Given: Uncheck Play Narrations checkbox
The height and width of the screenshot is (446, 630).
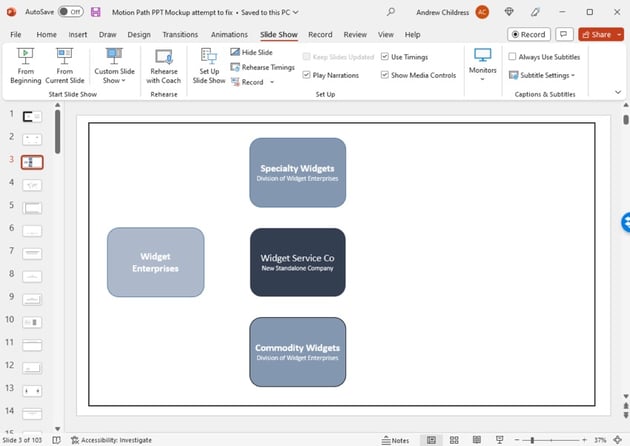Looking at the screenshot, I should 306,75.
